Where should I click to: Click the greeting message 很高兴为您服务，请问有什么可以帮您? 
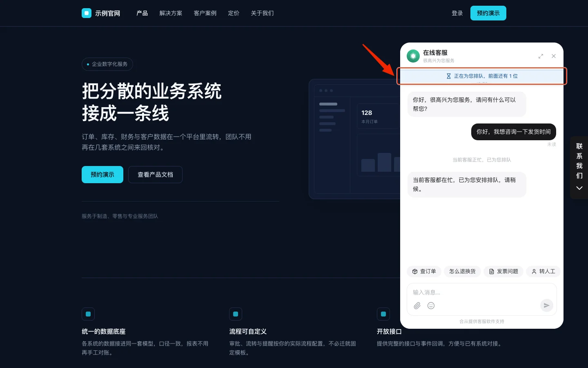pyautogui.click(x=467, y=104)
